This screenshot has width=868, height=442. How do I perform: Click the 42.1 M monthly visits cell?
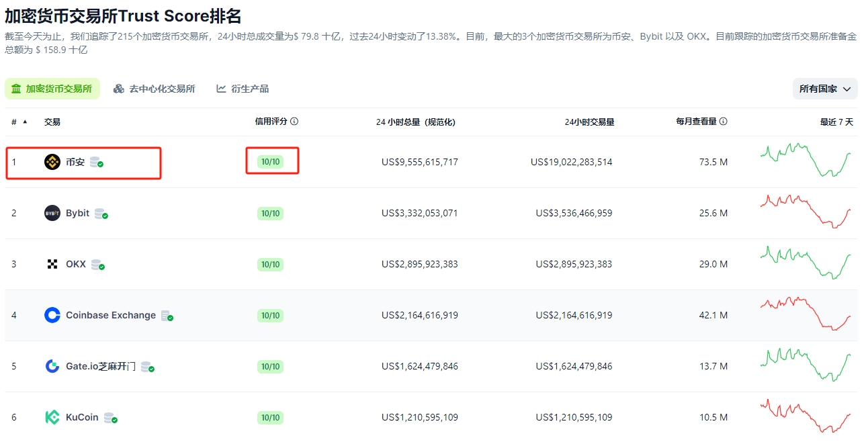713,315
